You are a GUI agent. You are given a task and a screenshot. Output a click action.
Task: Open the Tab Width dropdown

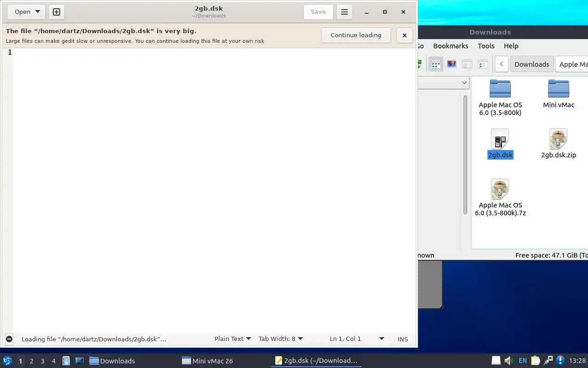(x=281, y=339)
